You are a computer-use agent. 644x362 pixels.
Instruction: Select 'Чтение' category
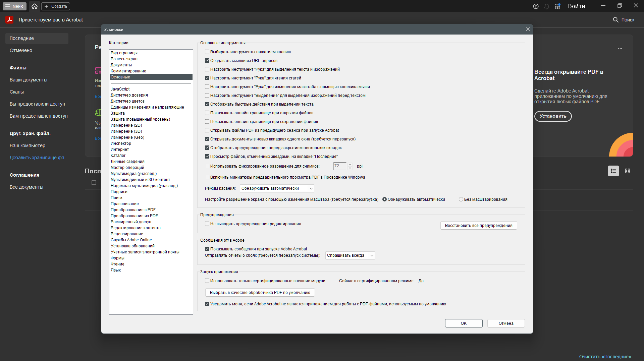151,264
